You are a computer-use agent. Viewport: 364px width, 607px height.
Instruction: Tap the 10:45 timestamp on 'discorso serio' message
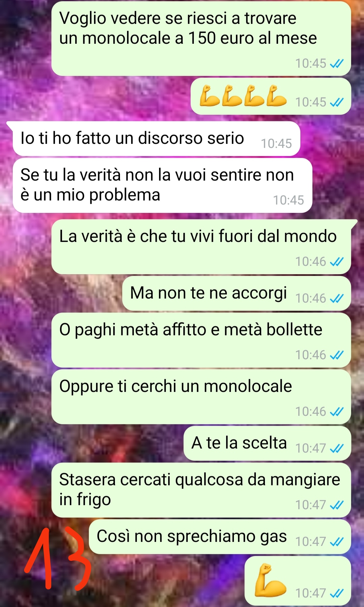pos(276,144)
